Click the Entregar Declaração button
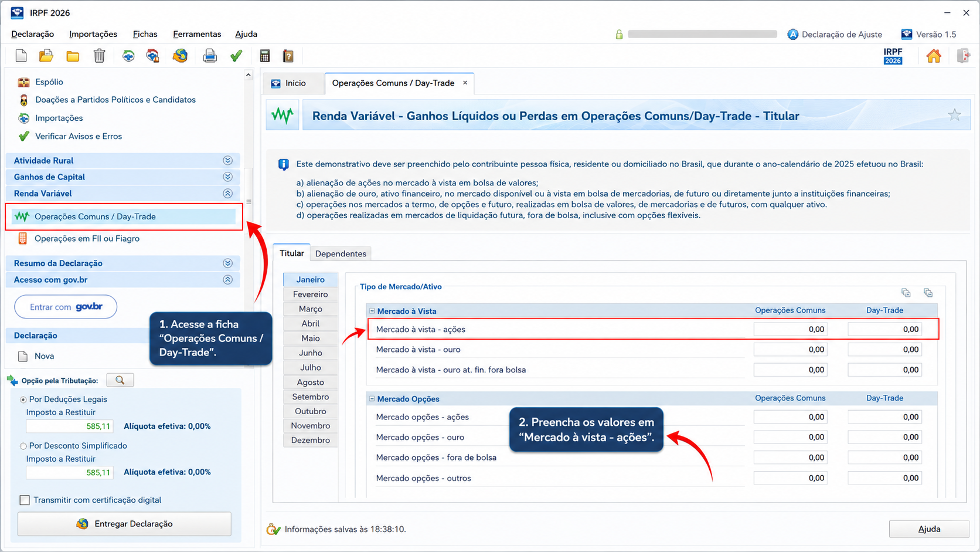 (124, 524)
